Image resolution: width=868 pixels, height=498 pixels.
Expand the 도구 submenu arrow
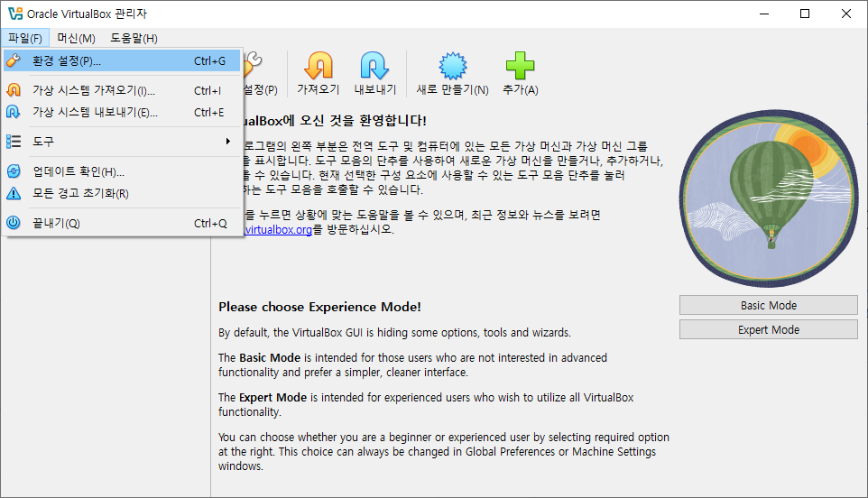(x=227, y=142)
